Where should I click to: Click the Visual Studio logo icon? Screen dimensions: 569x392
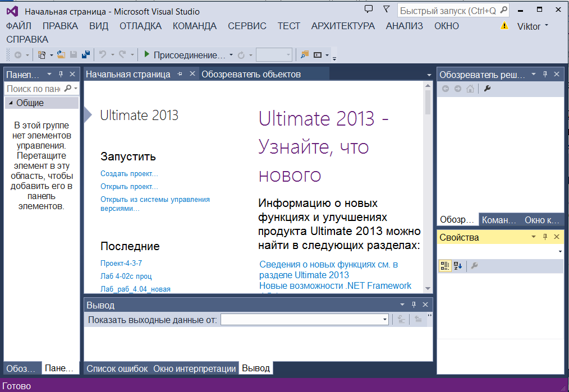(x=12, y=11)
